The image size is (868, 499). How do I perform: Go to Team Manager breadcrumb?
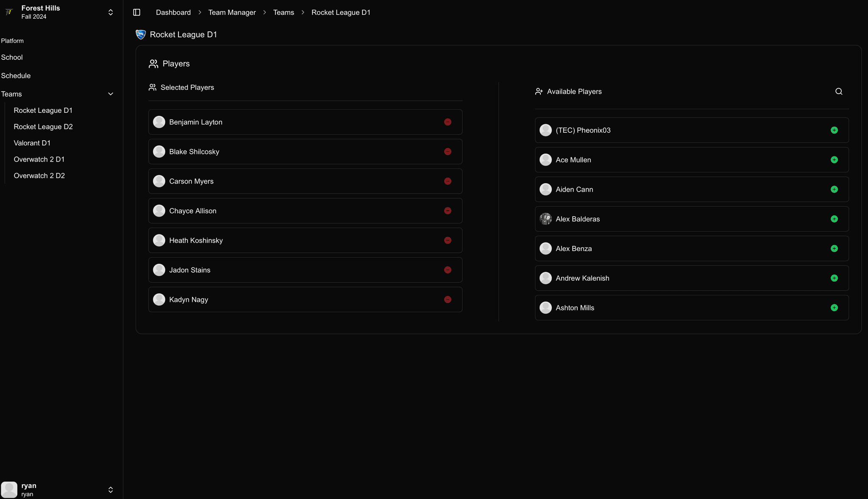click(x=232, y=12)
